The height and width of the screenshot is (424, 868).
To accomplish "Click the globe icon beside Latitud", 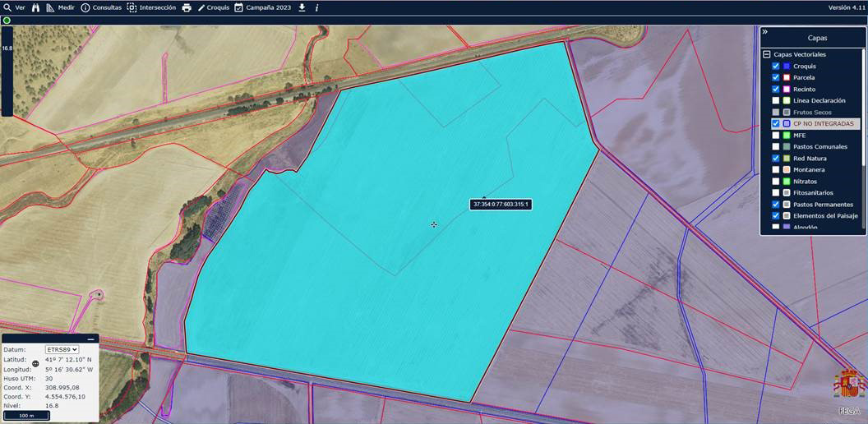I will (x=35, y=363).
